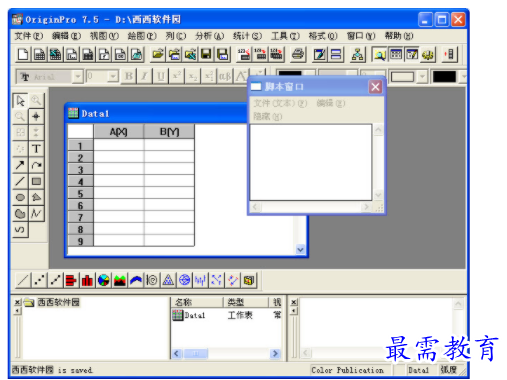Open the 分析(A) menu
507x380 pixels.
[x=209, y=36]
